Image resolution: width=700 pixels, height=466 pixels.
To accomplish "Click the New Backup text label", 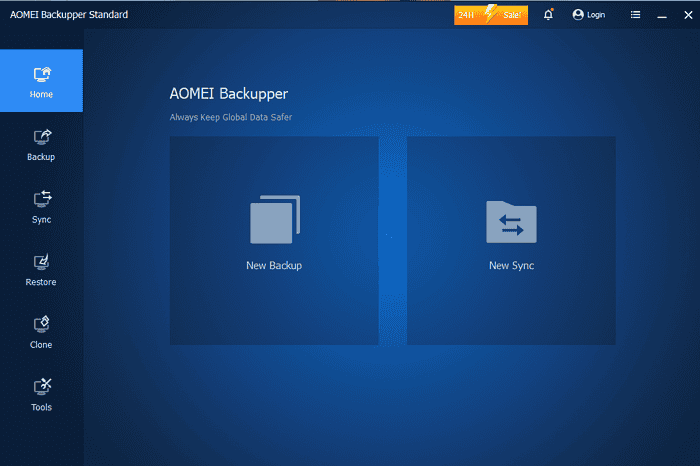I will point(274,266).
